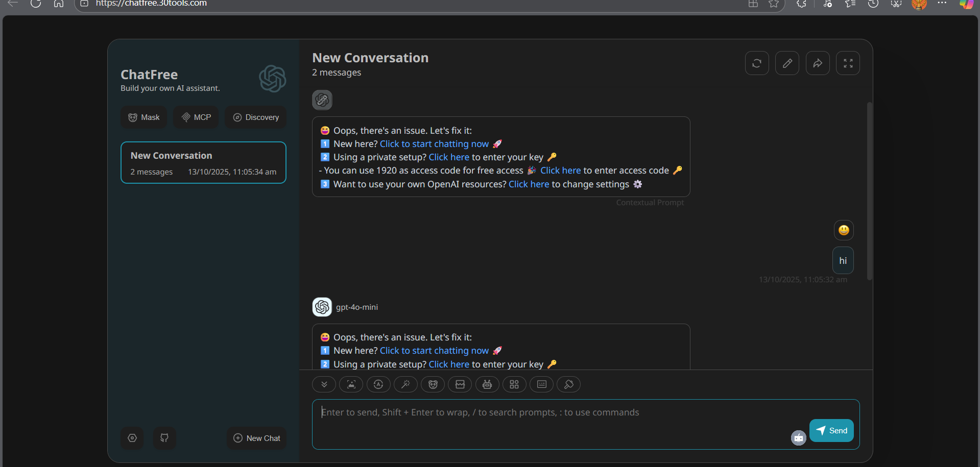Screen dimensions: 980x467
Task: Click the refresh title icon in chat header
Action: pos(756,63)
